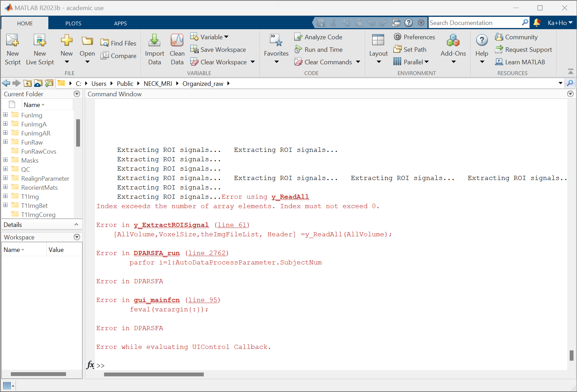Click search icon in address bar
Screen dimensions: 577x392
(x=570, y=83)
